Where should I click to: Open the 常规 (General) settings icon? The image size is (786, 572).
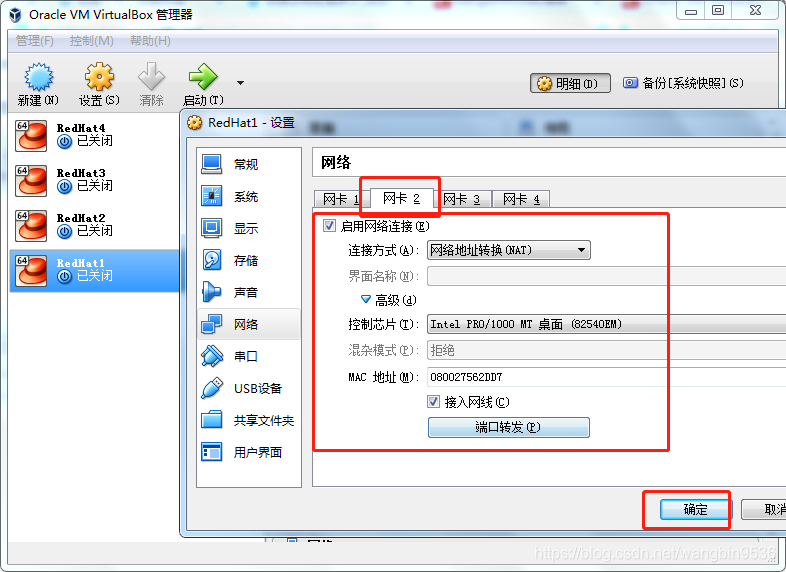212,164
